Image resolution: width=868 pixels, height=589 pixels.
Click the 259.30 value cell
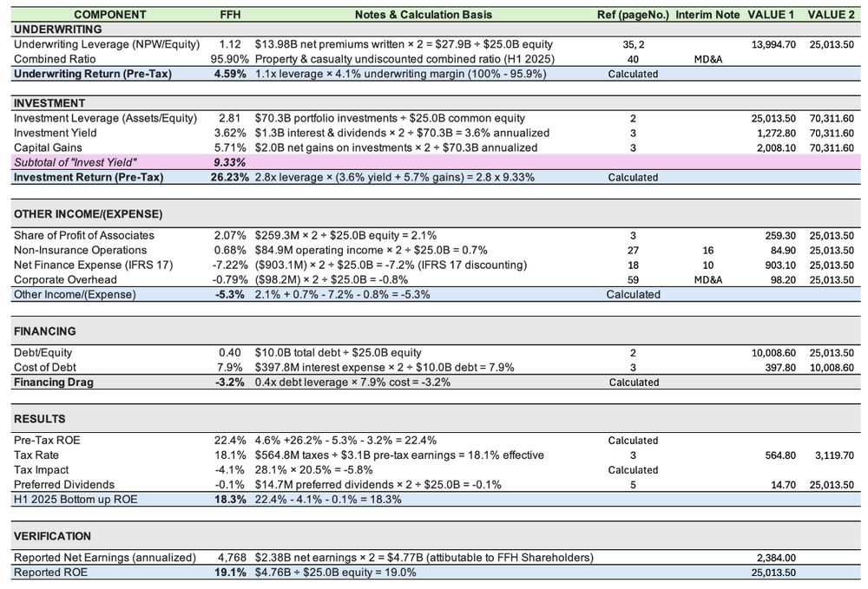coord(780,236)
